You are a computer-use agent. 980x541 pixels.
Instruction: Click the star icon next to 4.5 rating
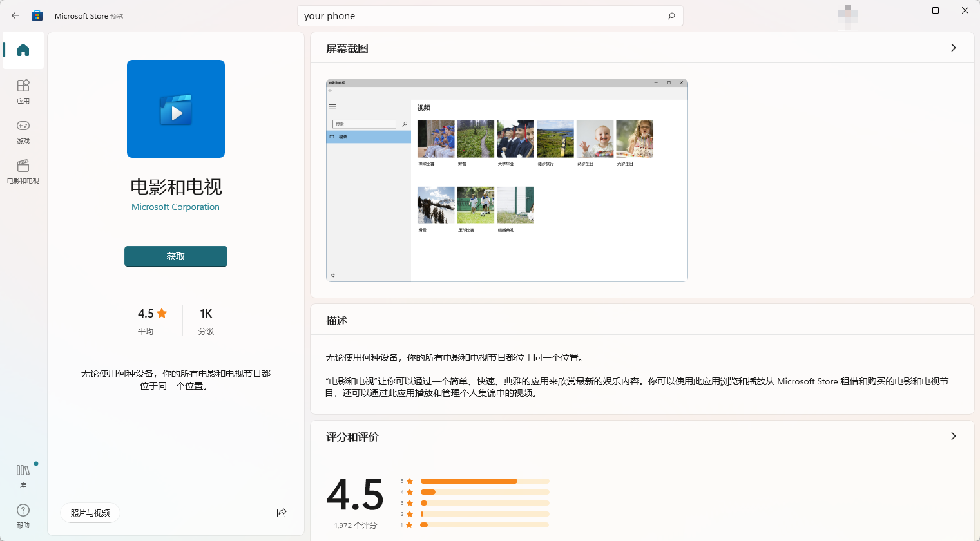coord(162,313)
